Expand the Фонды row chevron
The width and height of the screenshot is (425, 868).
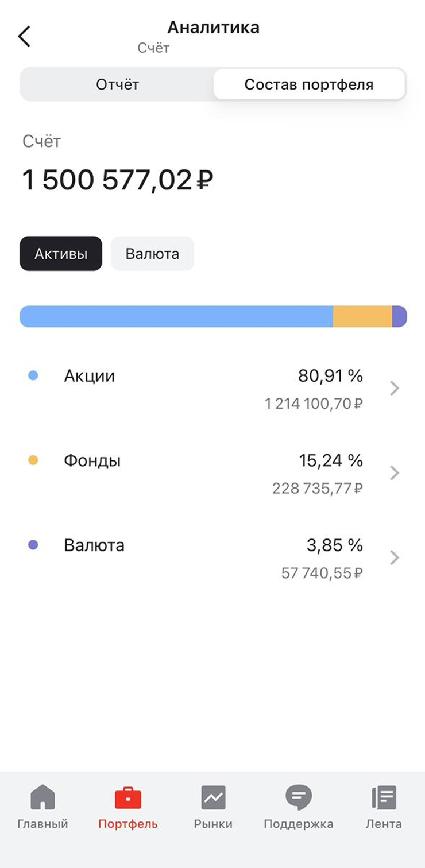point(394,473)
